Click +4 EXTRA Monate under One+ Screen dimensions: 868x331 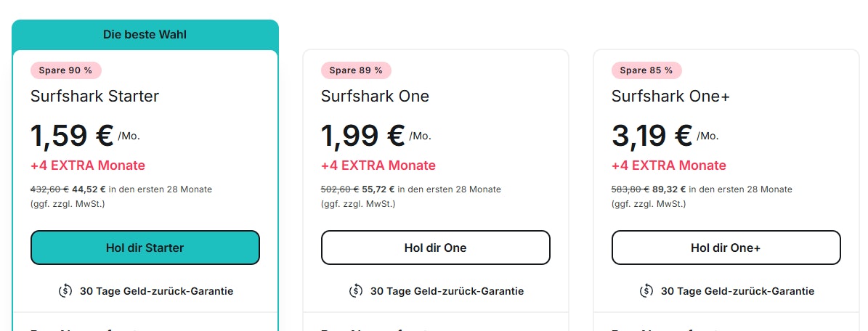pos(669,165)
